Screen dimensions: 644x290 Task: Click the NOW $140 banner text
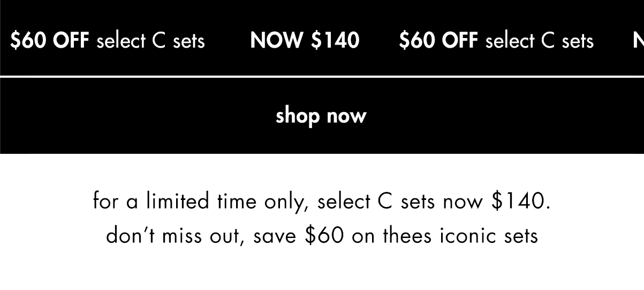pos(305,41)
